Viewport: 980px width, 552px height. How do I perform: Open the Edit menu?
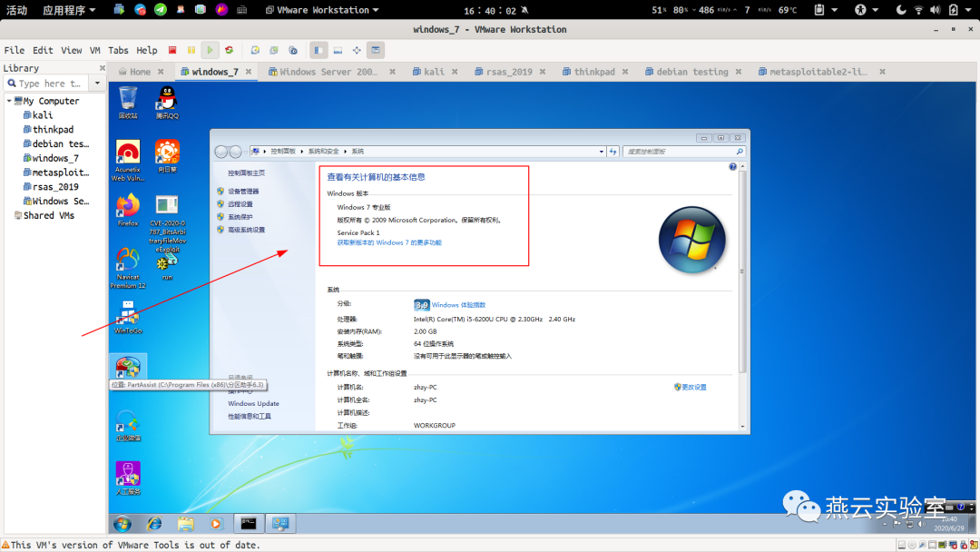44,50
